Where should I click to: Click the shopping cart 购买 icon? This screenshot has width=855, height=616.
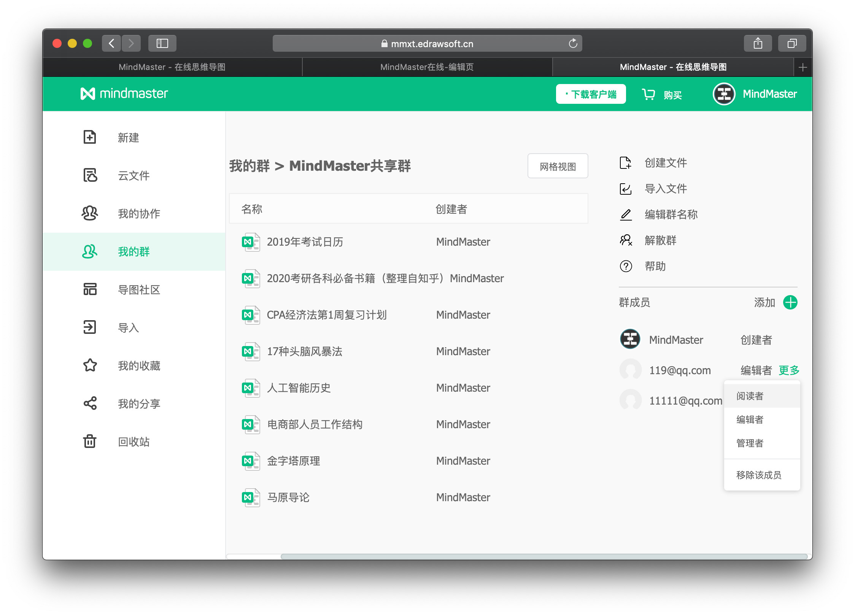tap(648, 94)
